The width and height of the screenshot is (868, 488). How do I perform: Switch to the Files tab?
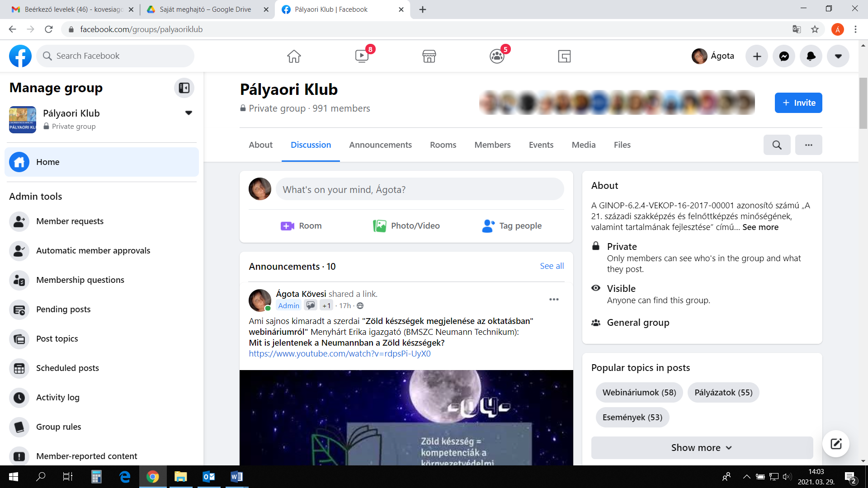[622, 145]
